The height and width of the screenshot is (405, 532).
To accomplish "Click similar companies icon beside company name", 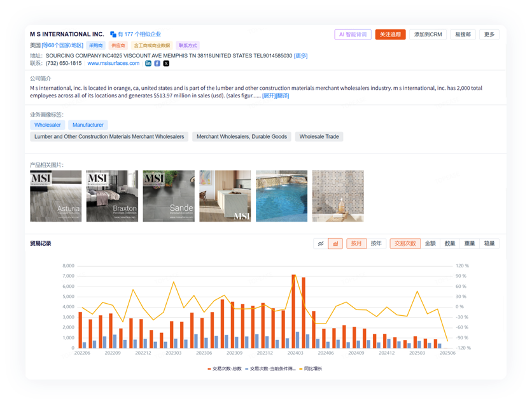I will pos(113,34).
